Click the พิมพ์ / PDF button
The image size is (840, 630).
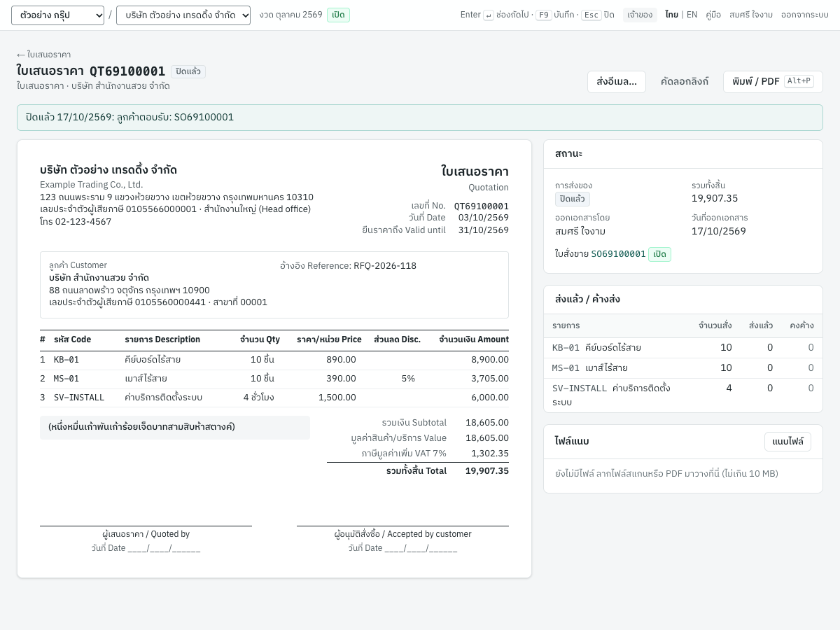pyautogui.click(x=773, y=82)
